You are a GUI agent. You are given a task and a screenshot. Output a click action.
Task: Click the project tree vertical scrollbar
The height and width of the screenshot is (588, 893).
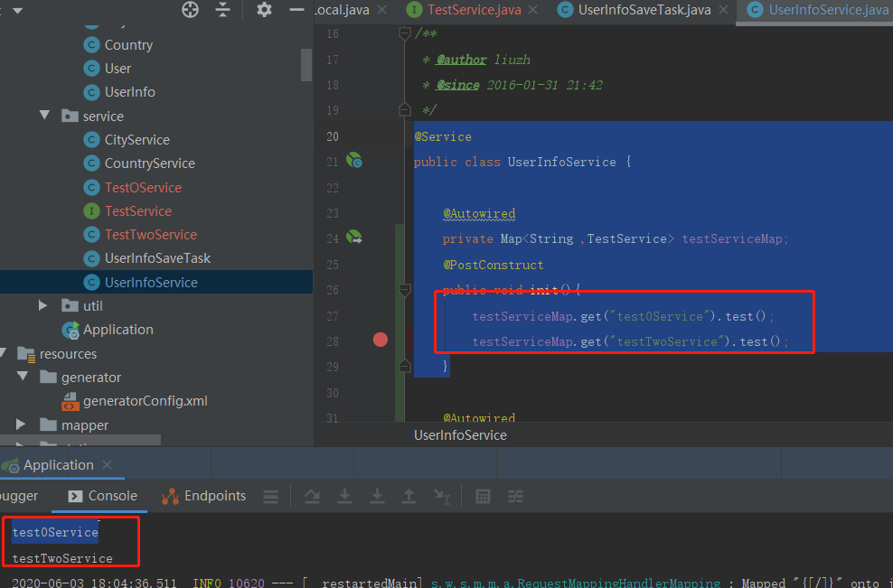306,64
